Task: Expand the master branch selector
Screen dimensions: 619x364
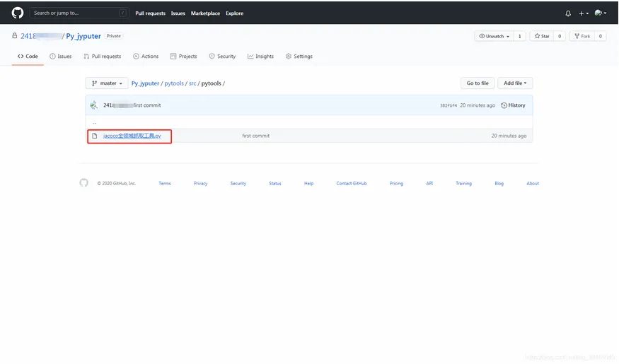Action: (x=107, y=83)
